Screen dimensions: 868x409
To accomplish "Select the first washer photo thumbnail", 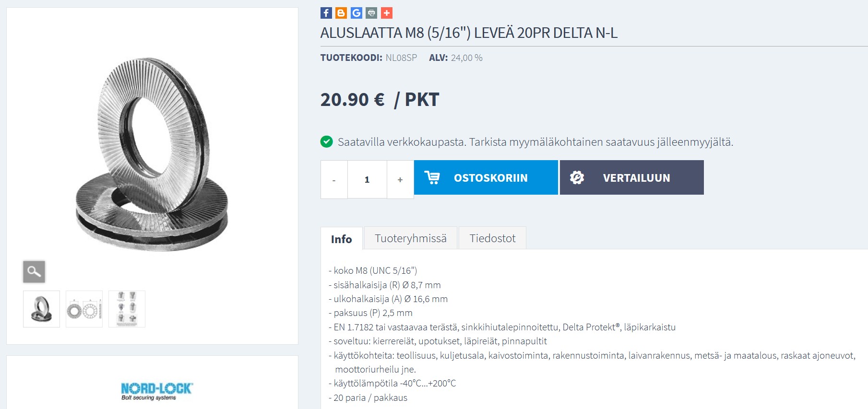I will pos(41,309).
